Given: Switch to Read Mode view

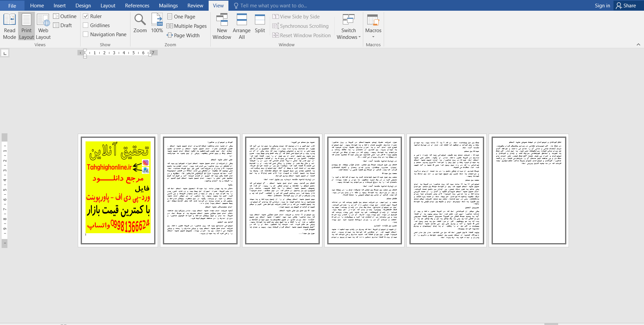Looking at the screenshot, I should pyautogui.click(x=9, y=26).
